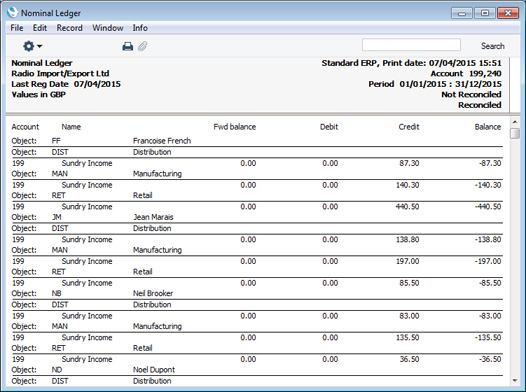
Task: Click the Account 199,240 header text
Action: tap(466, 73)
